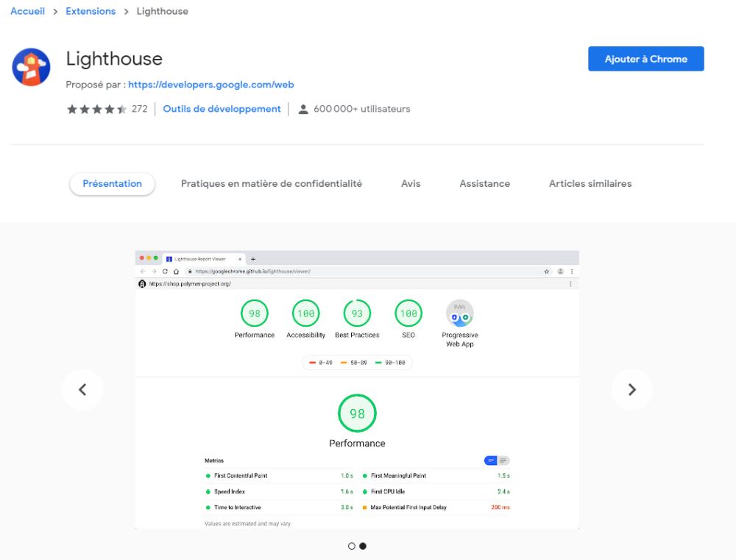
Task: Click the users person icon
Action: (303, 110)
